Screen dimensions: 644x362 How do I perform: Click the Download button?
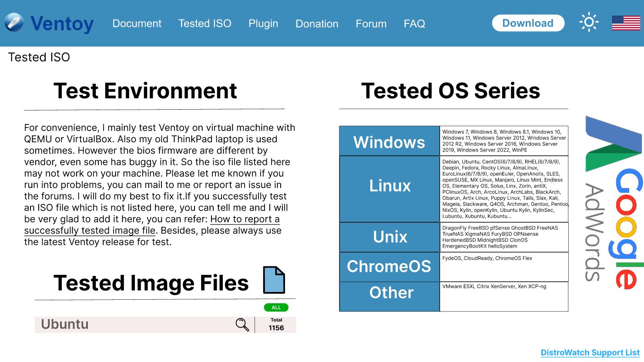(x=528, y=23)
